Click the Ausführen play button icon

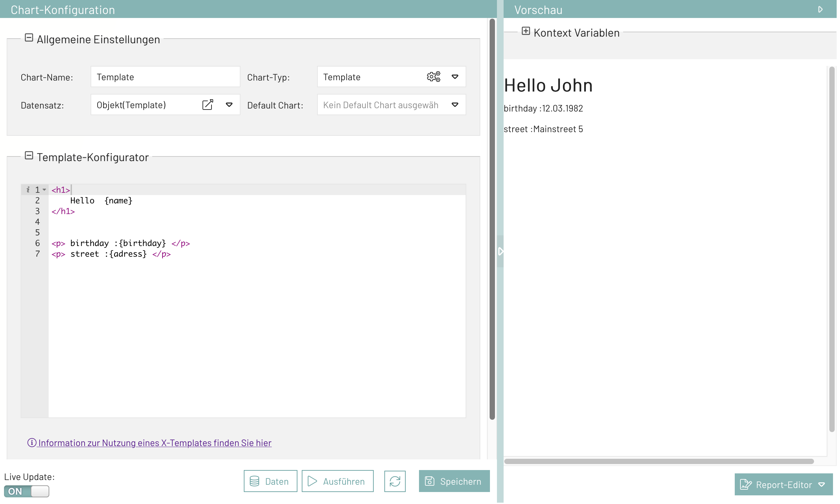pyautogui.click(x=313, y=481)
